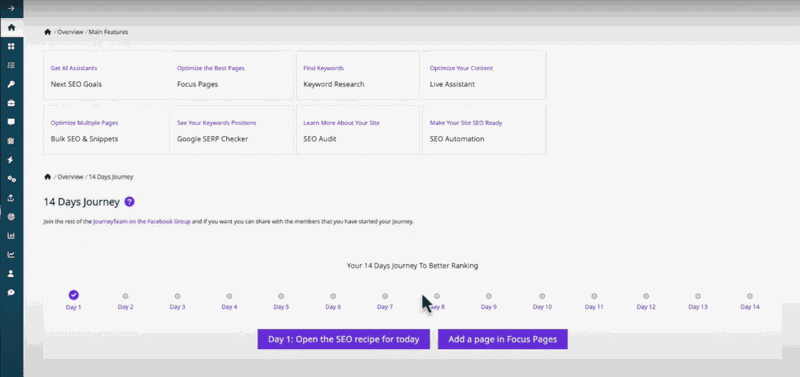The image size is (800, 377).
Task: Click Day 1: Open the SEO recipe button
Action: [x=344, y=339]
